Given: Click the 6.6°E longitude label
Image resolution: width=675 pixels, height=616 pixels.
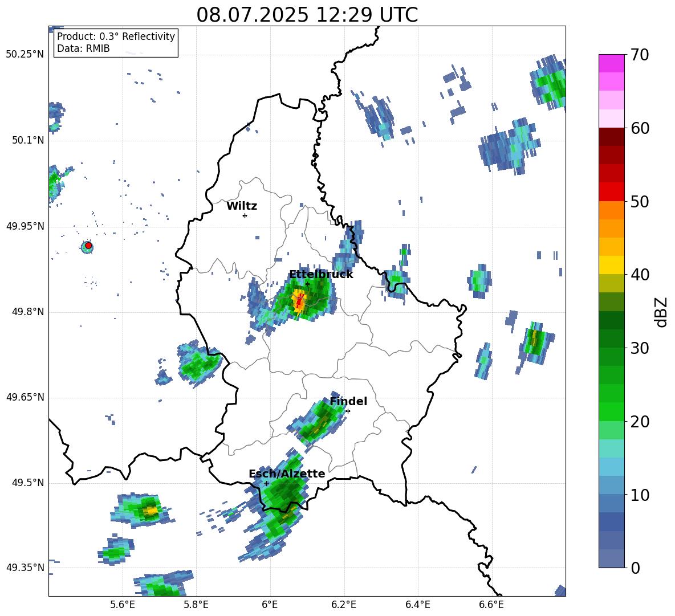Looking at the screenshot, I should [491, 605].
